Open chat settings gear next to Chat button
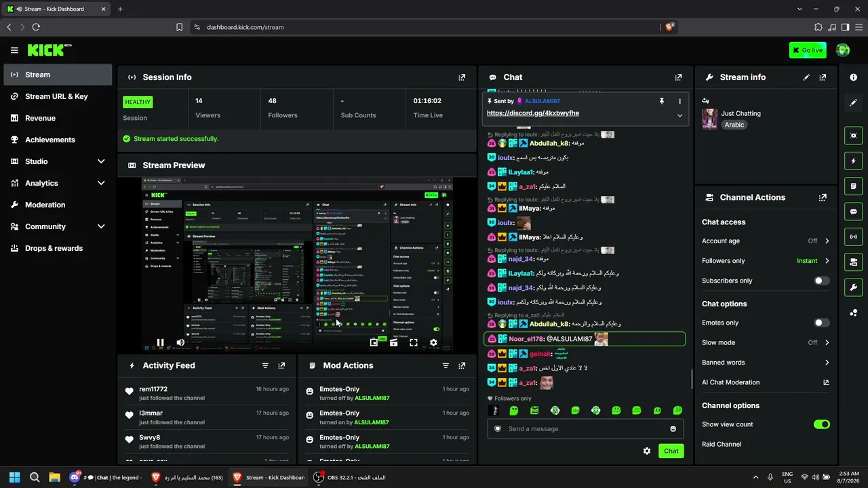868x488 pixels. (647, 451)
